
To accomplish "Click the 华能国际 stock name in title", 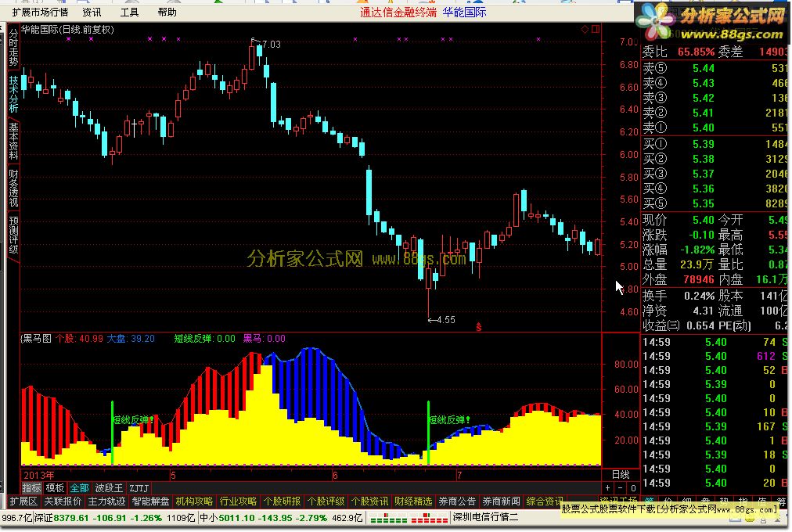I will click(x=465, y=12).
